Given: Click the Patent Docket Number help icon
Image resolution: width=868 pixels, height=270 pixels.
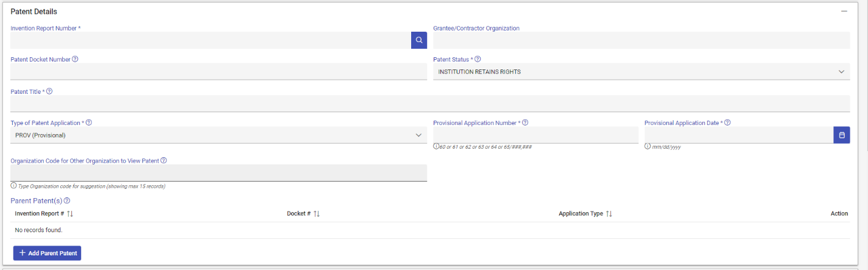Looking at the screenshot, I should (x=75, y=59).
